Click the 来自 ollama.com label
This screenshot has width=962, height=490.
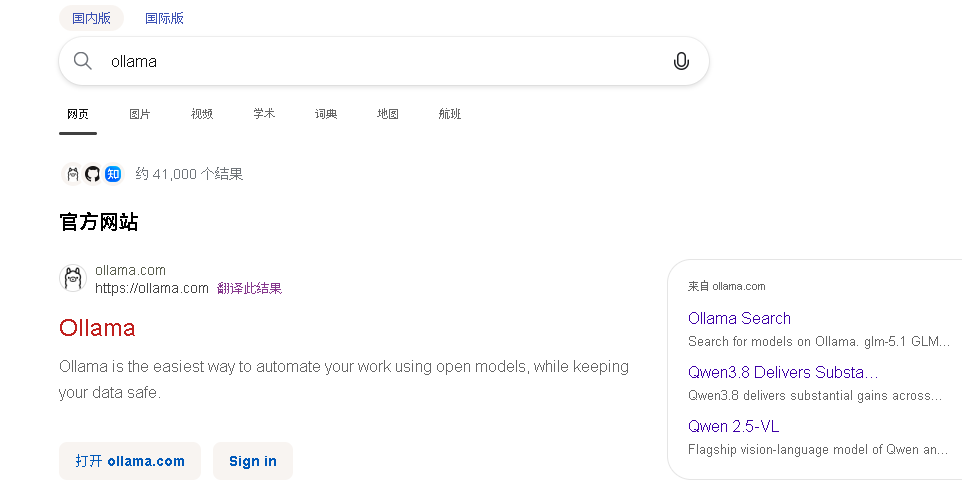click(x=726, y=286)
